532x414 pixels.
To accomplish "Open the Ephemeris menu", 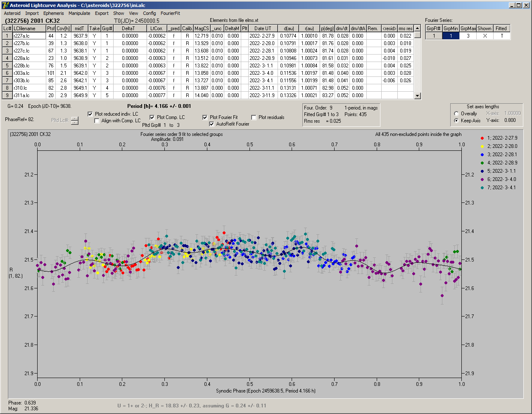I will (x=53, y=13).
